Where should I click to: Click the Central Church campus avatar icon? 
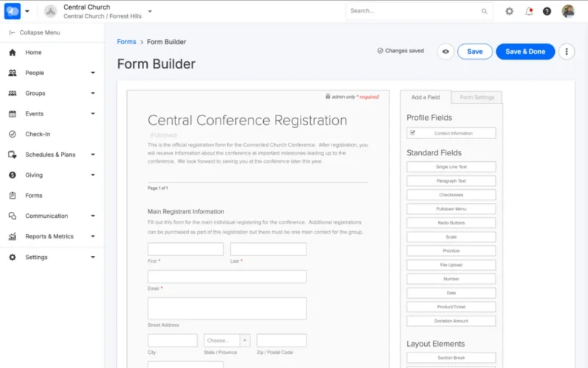point(50,11)
